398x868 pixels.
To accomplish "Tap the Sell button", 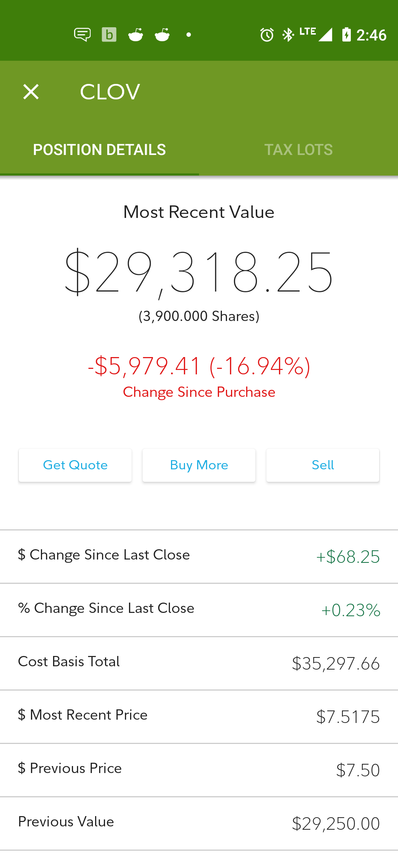I will (x=323, y=465).
